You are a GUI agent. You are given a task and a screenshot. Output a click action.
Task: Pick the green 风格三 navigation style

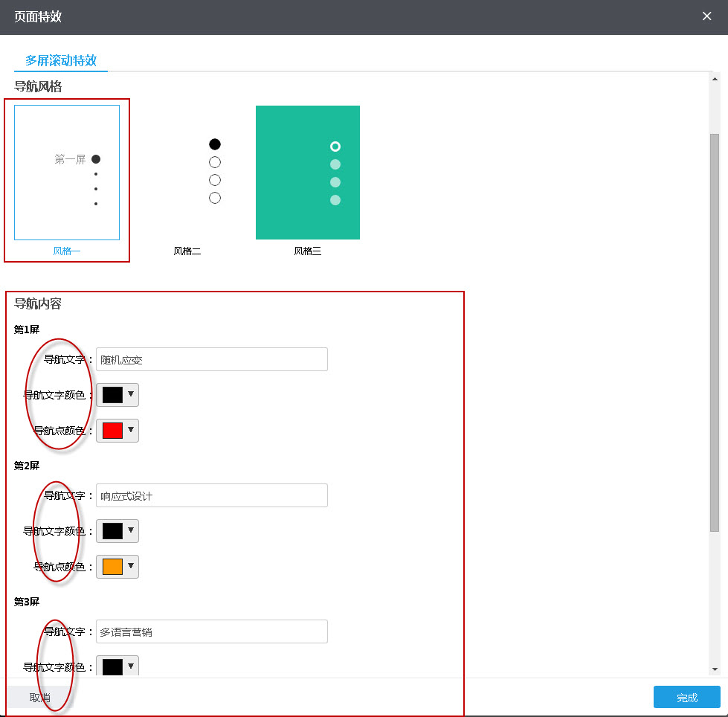point(308,172)
